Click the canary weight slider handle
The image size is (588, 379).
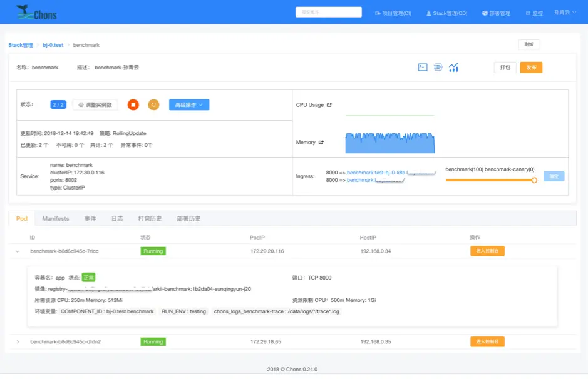(534, 180)
